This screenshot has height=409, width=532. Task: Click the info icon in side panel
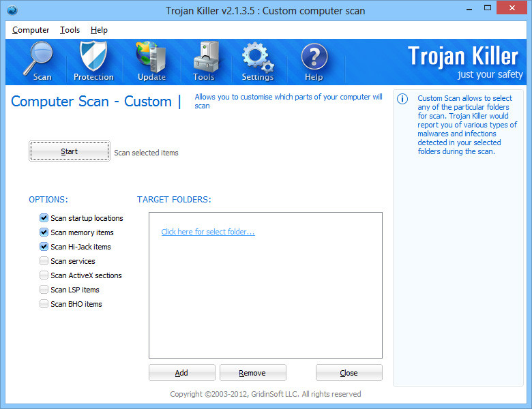402,99
